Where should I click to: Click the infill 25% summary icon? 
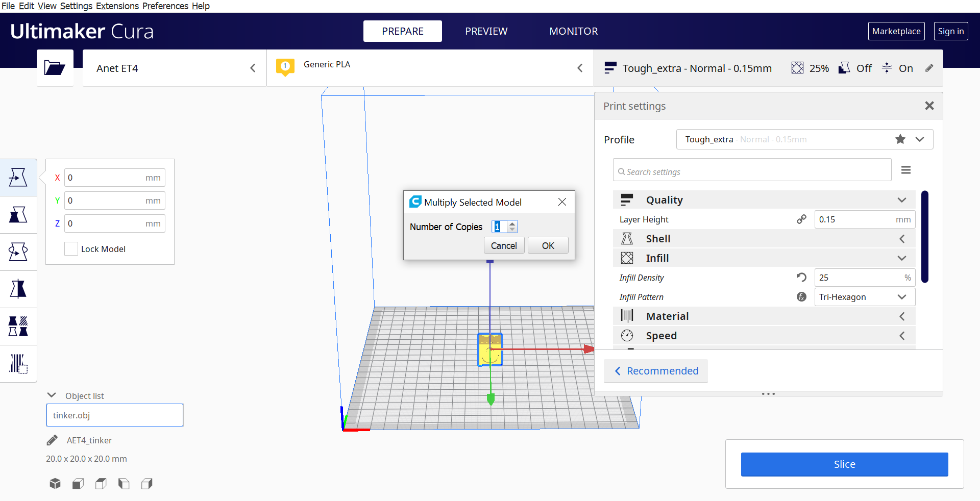797,68
